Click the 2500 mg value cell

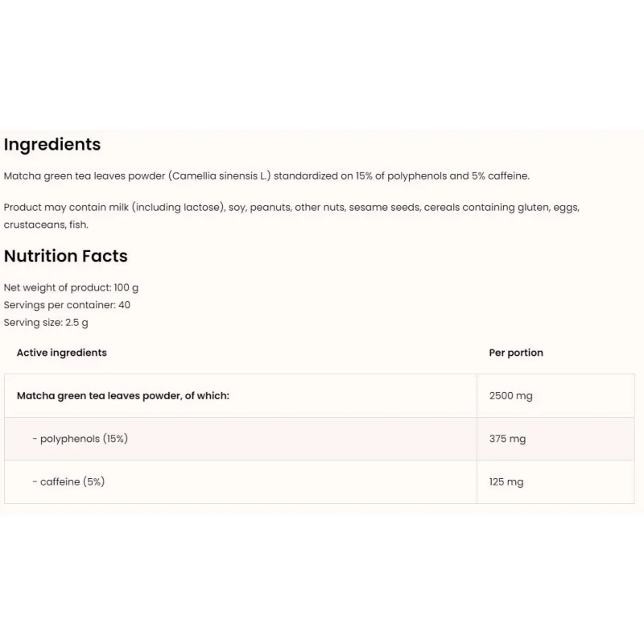coord(555,395)
